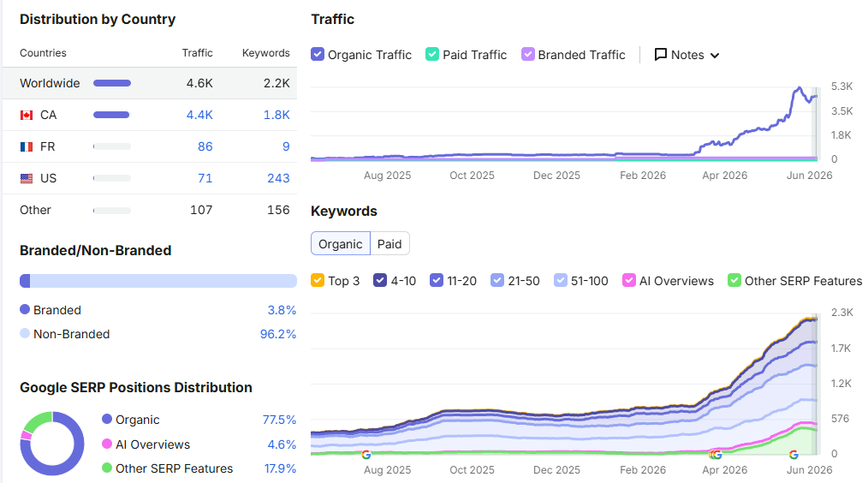Click the Google update marker near Jun 2026

click(794, 455)
